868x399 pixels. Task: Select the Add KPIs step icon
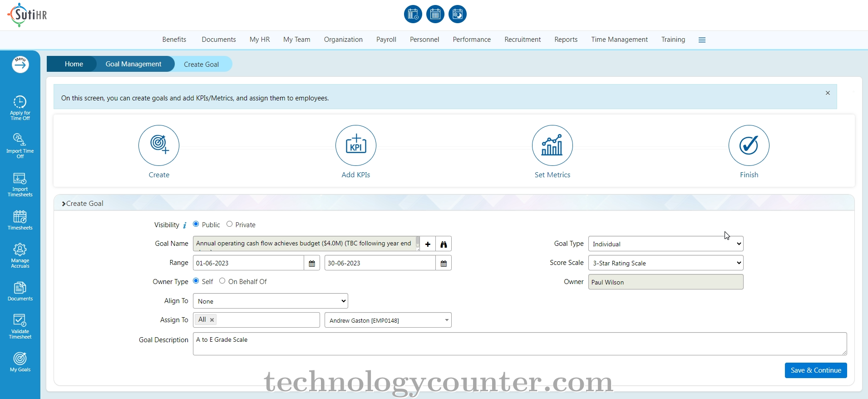pyautogui.click(x=356, y=145)
